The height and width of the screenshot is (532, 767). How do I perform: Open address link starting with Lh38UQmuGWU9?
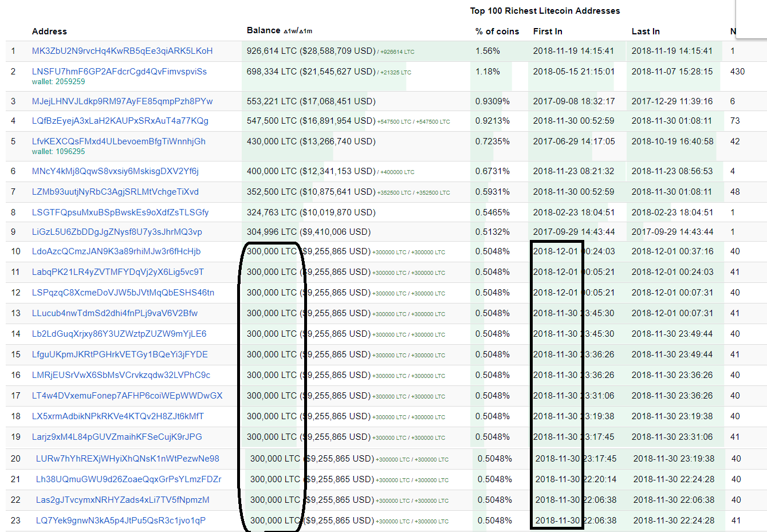click(128, 479)
